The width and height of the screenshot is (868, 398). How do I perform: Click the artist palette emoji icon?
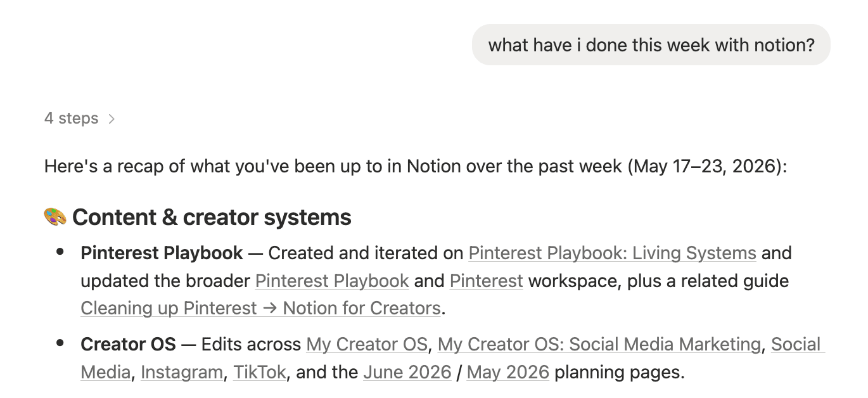tap(55, 217)
